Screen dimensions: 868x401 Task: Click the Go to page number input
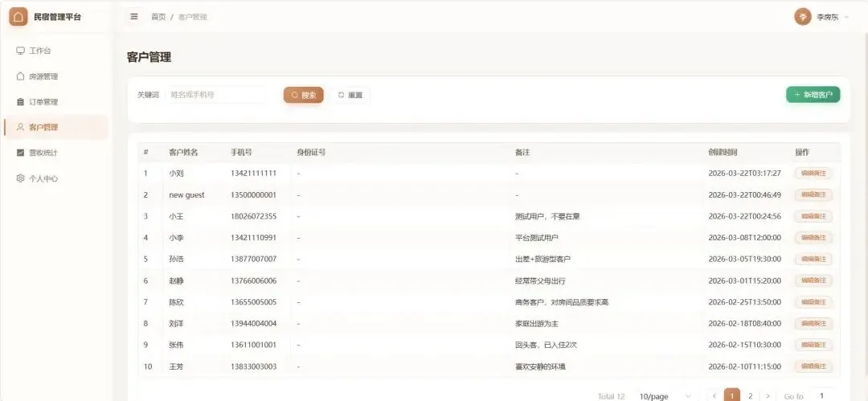point(822,395)
